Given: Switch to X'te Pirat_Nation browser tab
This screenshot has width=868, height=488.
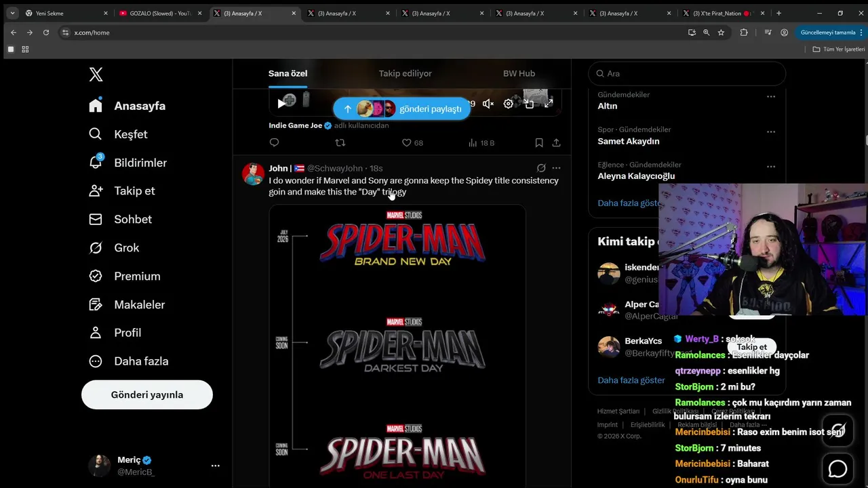Looking at the screenshot, I should point(725,13).
